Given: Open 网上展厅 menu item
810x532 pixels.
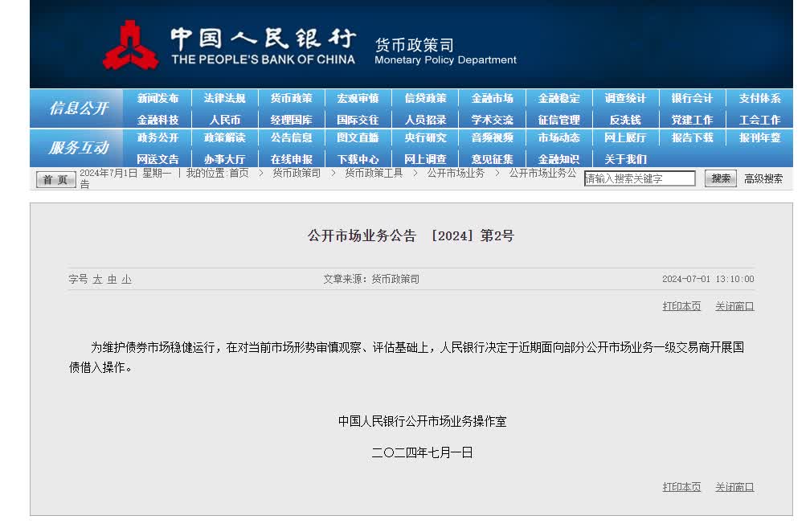Looking at the screenshot, I should click(x=625, y=138).
